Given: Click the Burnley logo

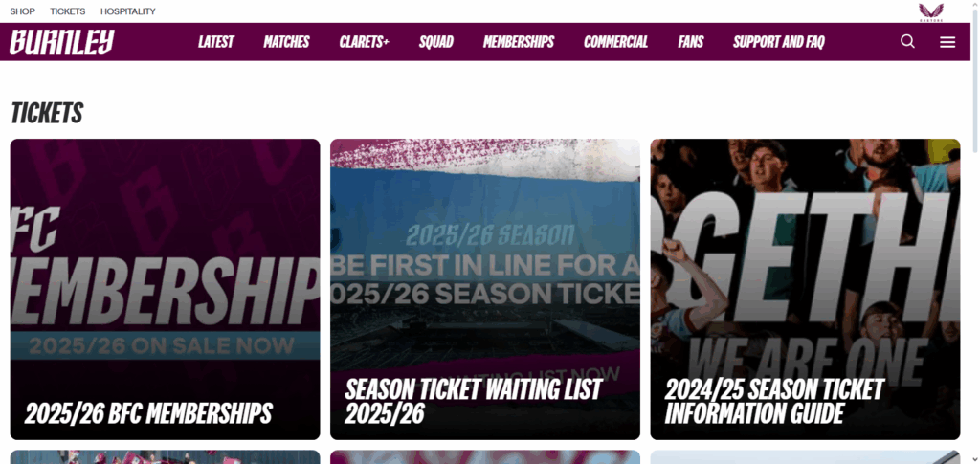Looking at the screenshot, I should pos(62,42).
